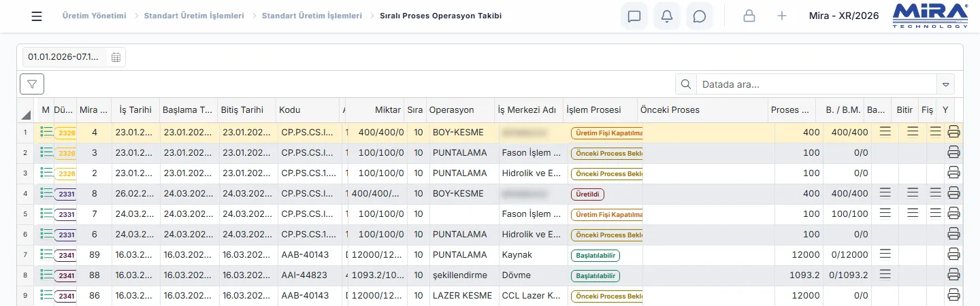Open Sıralı Proses Operasyon Takibi breadcrumb
Viewport: 980px width, 306px height.
(x=440, y=15)
